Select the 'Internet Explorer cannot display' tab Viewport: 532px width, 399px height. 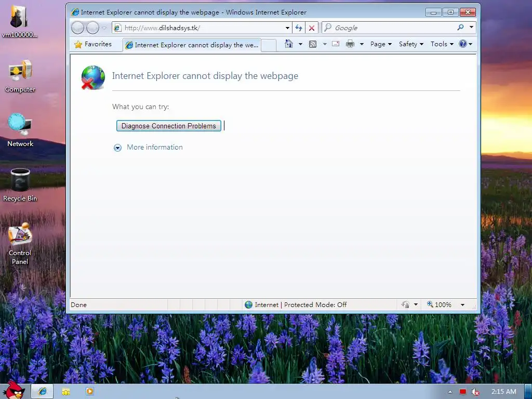[192, 45]
